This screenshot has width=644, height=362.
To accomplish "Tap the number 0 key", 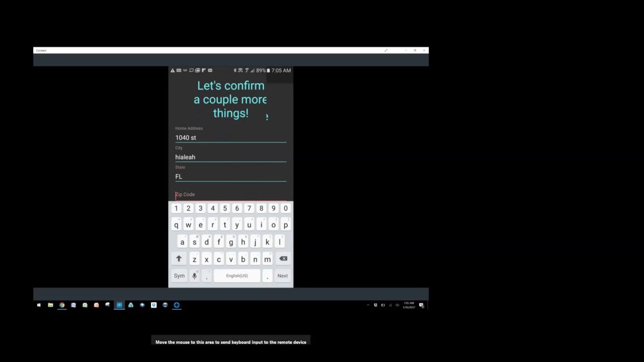I will click(285, 208).
